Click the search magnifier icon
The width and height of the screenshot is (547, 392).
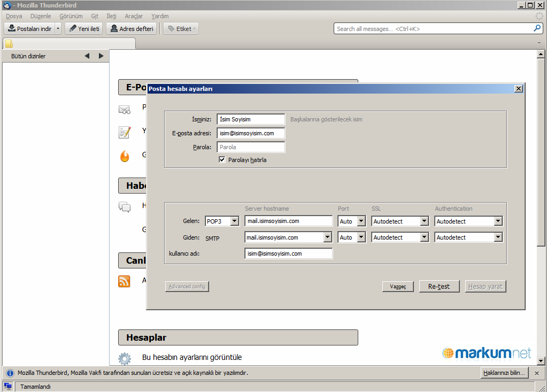coord(537,28)
